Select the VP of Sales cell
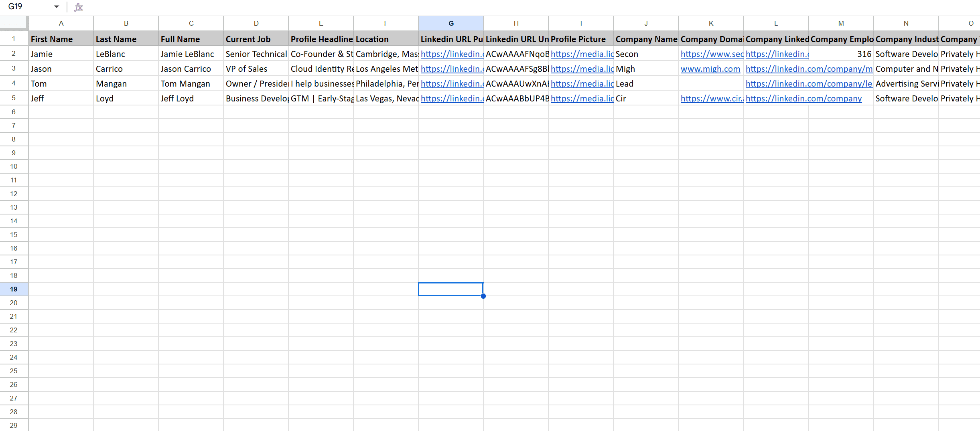Image resolution: width=980 pixels, height=431 pixels. pyautogui.click(x=256, y=69)
